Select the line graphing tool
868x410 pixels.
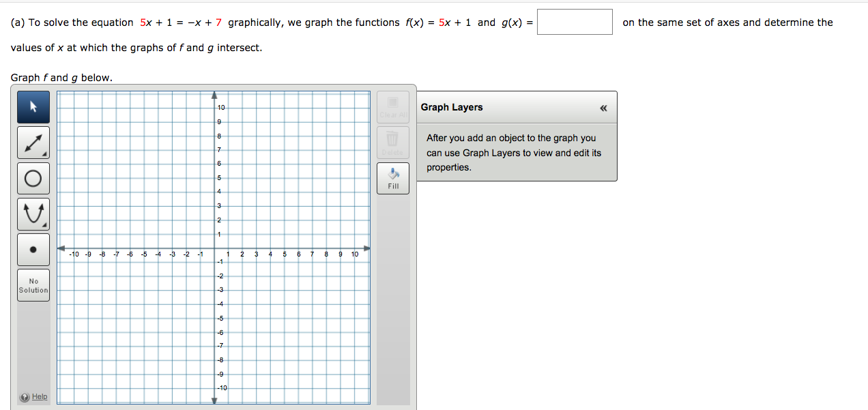point(33,143)
